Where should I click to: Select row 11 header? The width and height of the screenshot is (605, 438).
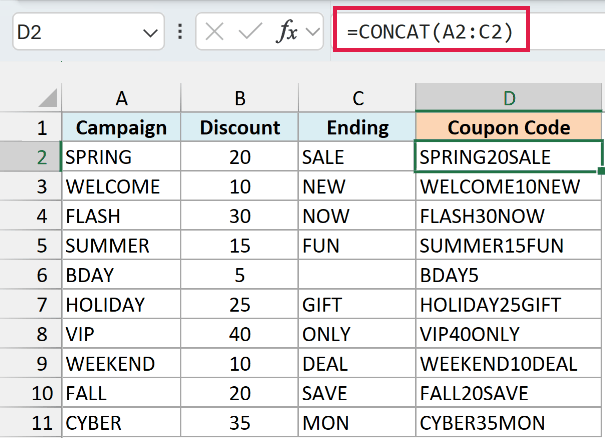(30, 423)
